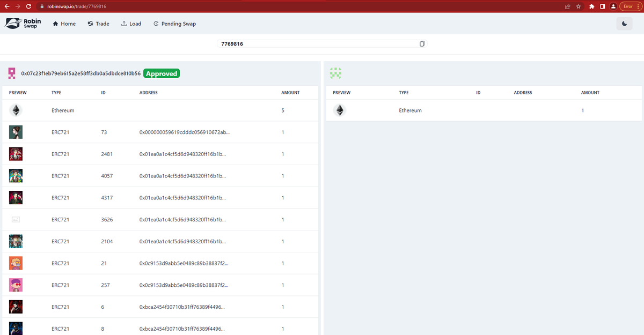Image resolution: width=644 pixels, height=335 pixels.
Task: Click the browser URL address bar
Action: point(301,6)
